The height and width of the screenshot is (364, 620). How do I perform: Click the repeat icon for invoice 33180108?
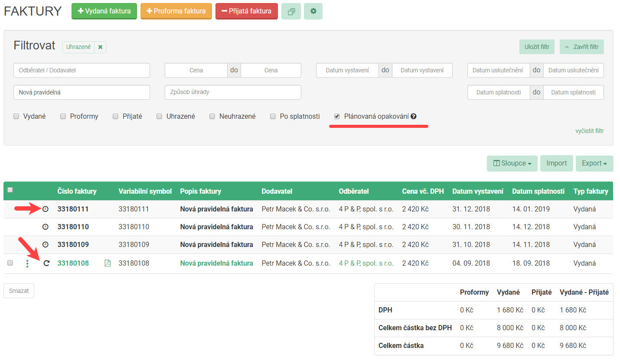[x=46, y=263]
